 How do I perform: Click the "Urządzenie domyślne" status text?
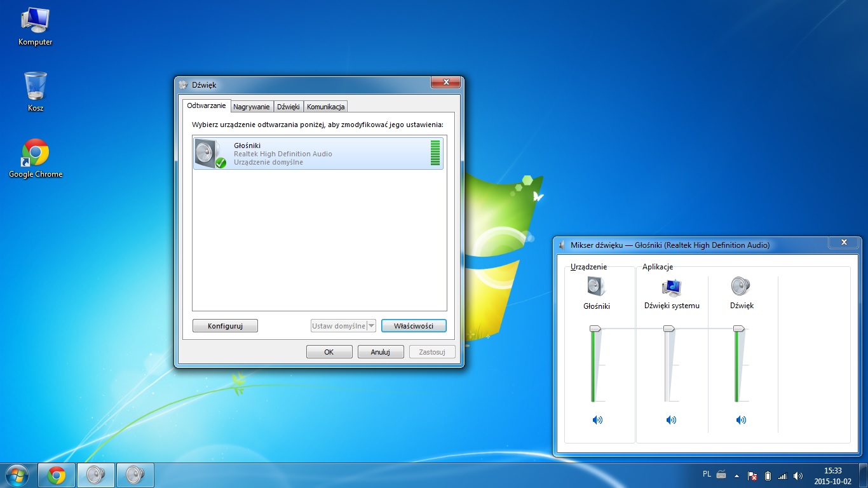(x=268, y=162)
